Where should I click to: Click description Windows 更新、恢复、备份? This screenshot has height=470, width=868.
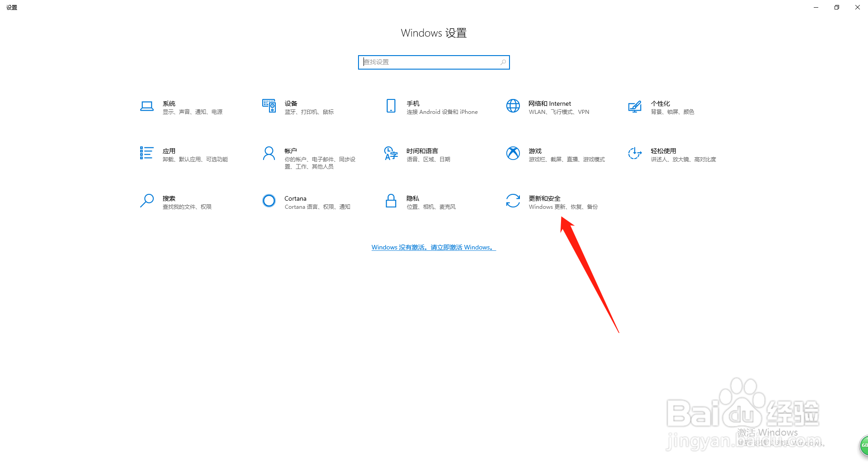tap(563, 207)
